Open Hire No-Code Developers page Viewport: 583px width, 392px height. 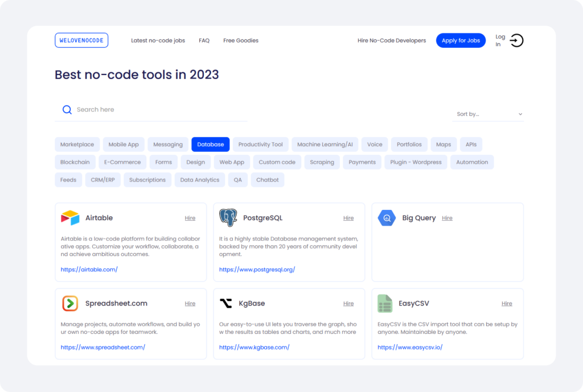pos(392,40)
